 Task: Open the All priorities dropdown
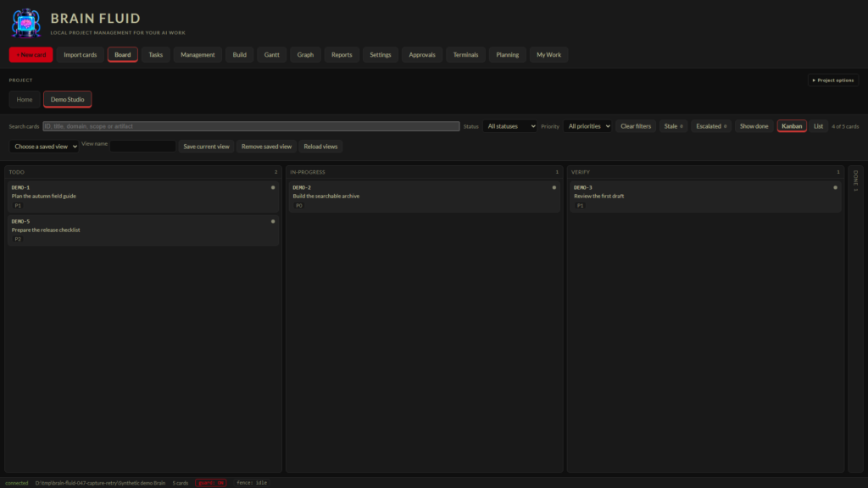tap(587, 126)
